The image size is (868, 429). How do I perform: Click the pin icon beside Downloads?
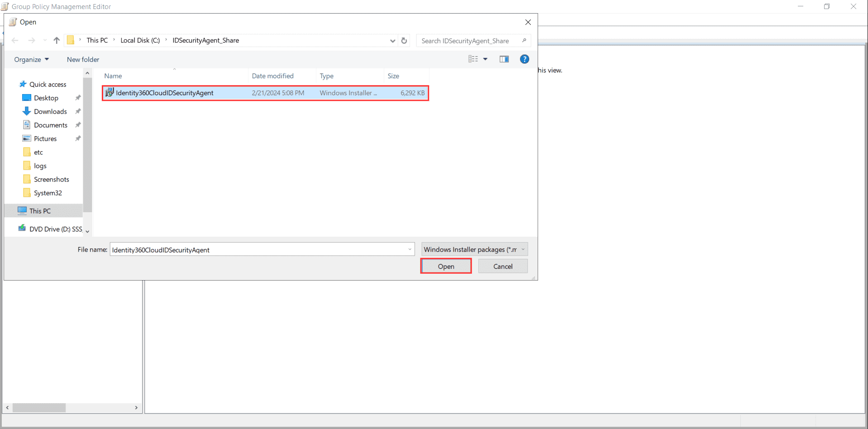[78, 111]
